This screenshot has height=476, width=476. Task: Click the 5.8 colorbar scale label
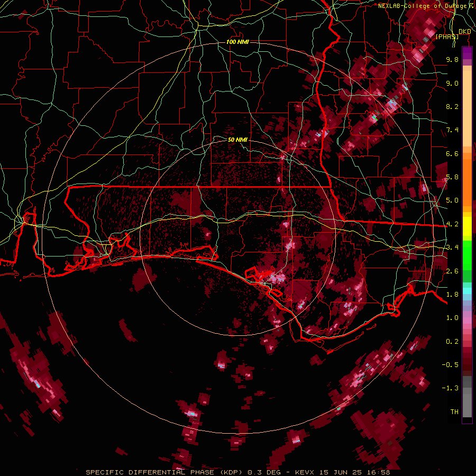click(452, 177)
